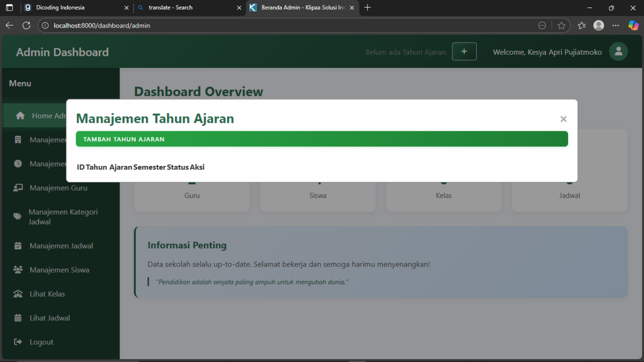Viewport: 644px width, 362px height.
Task: Click the browser refresh button
Action: coord(27,26)
